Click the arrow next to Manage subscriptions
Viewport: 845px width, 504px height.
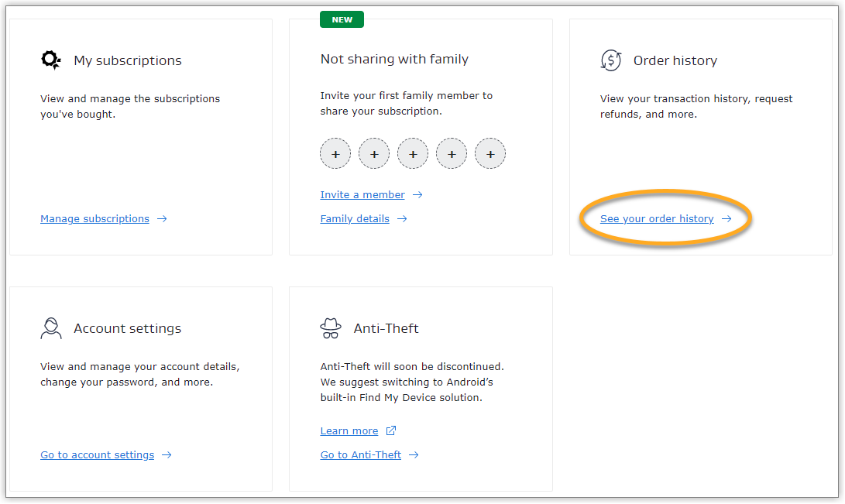pyautogui.click(x=162, y=219)
